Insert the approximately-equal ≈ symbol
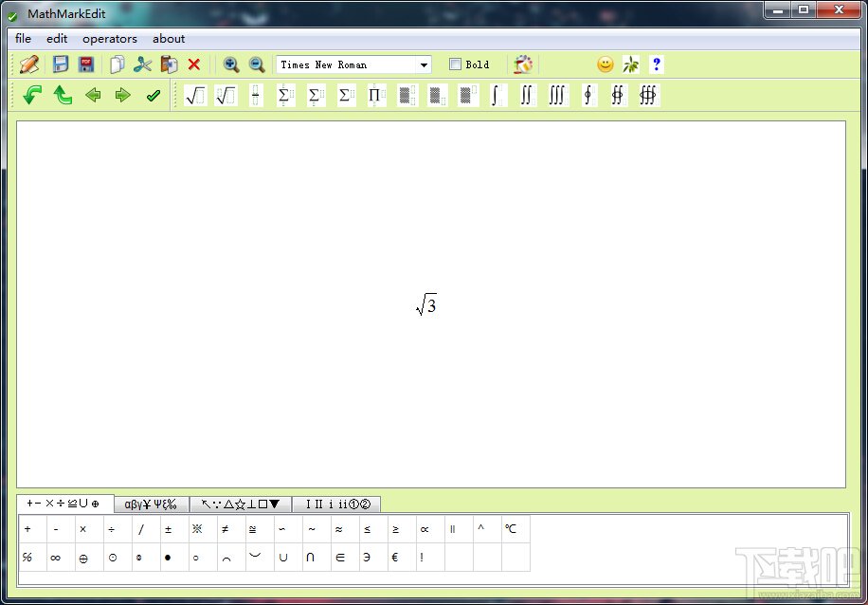The image size is (868, 605). (x=345, y=530)
